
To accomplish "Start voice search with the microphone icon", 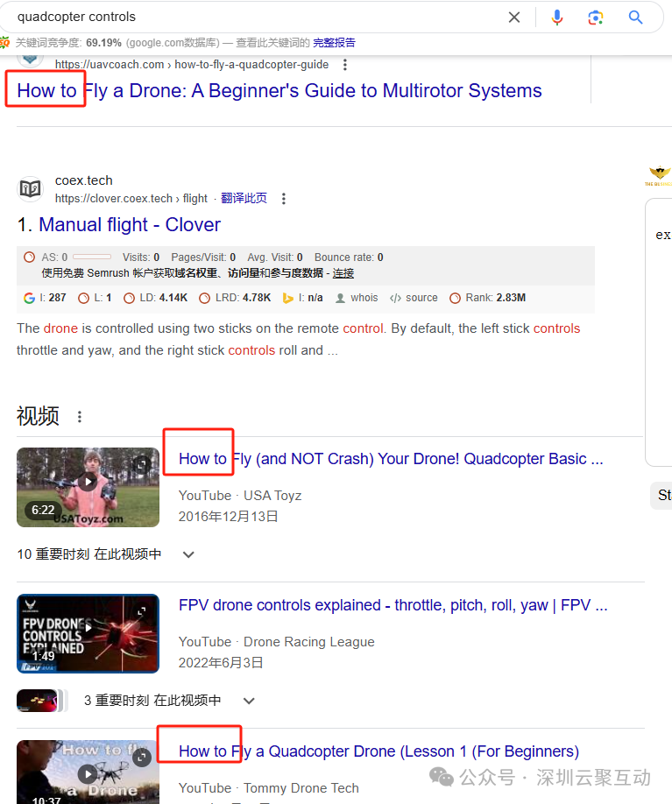I will click(557, 18).
